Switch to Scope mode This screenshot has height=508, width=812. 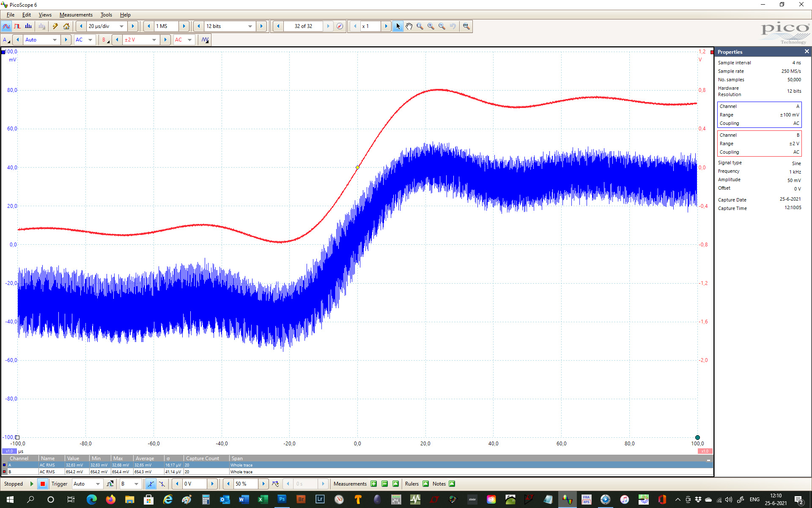pos(6,26)
